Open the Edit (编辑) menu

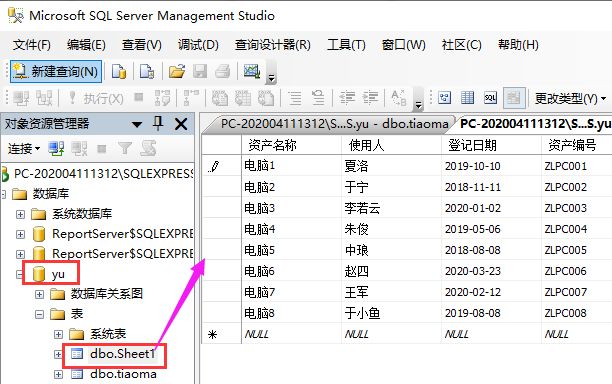click(86, 45)
